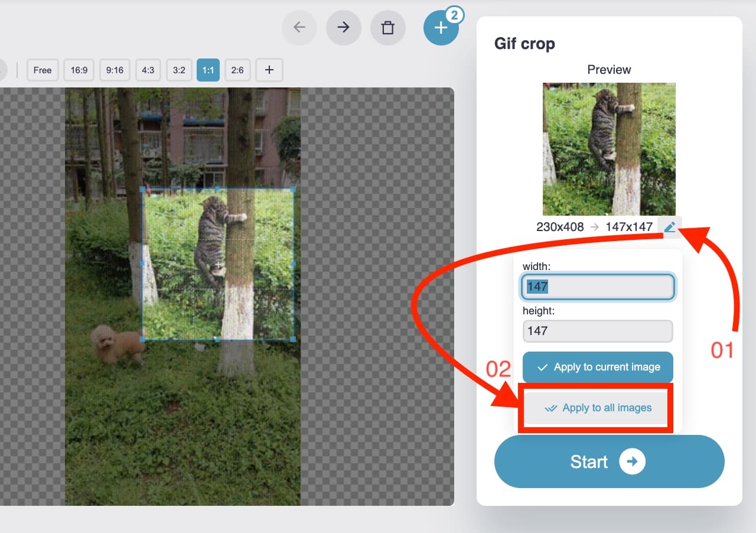Click Apply to all images
Viewport: 756px width, 533px height.
(595, 408)
